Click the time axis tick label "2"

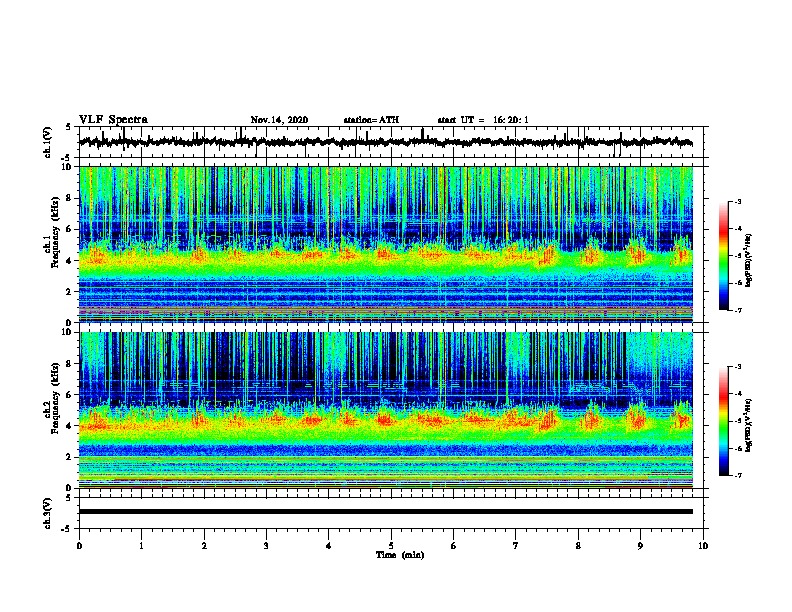tap(204, 546)
